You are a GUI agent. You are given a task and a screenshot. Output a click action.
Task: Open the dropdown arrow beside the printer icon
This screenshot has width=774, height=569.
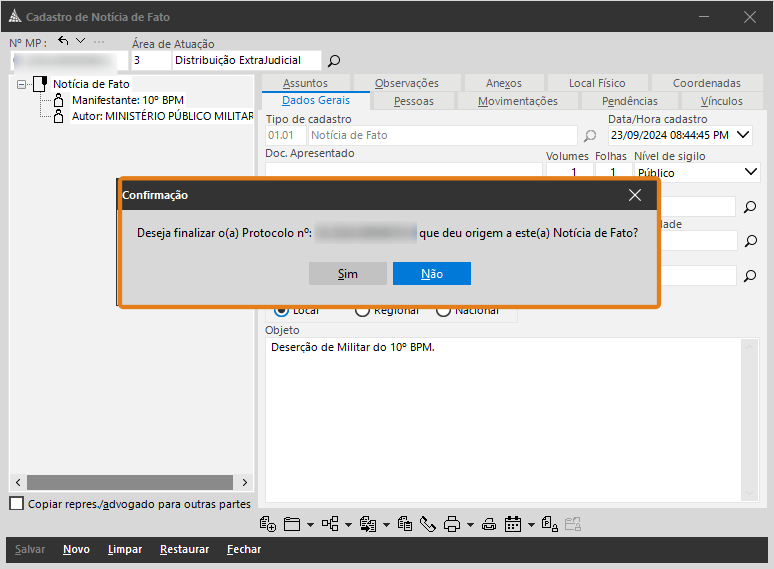coord(470,525)
